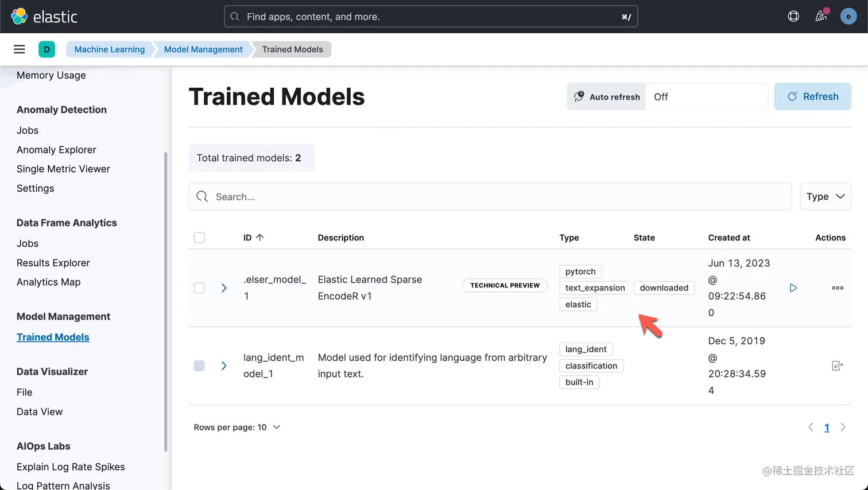The image size is (868, 490).
Task: Open Analytics Map link
Action: [x=49, y=282]
